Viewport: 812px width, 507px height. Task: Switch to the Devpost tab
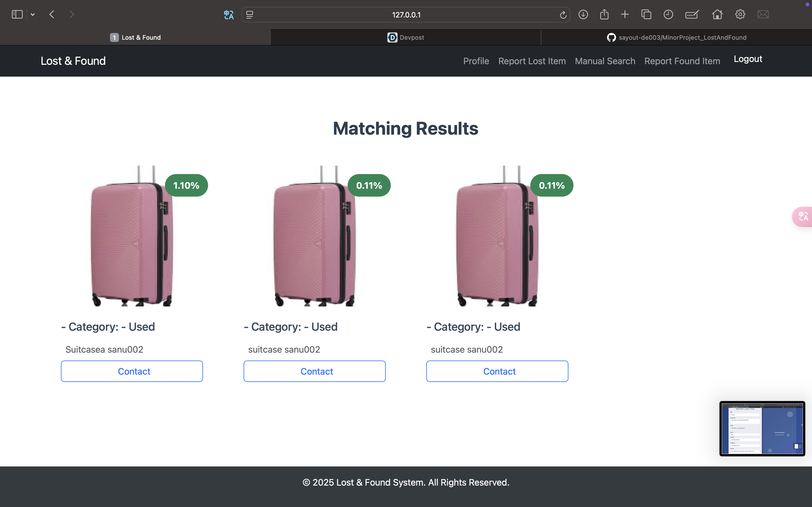[x=406, y=37]
